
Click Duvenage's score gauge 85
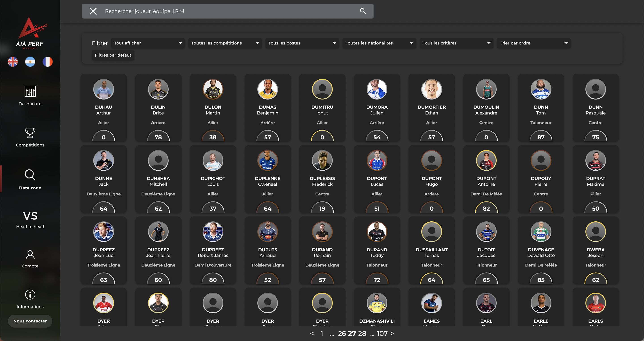[541, 278]
